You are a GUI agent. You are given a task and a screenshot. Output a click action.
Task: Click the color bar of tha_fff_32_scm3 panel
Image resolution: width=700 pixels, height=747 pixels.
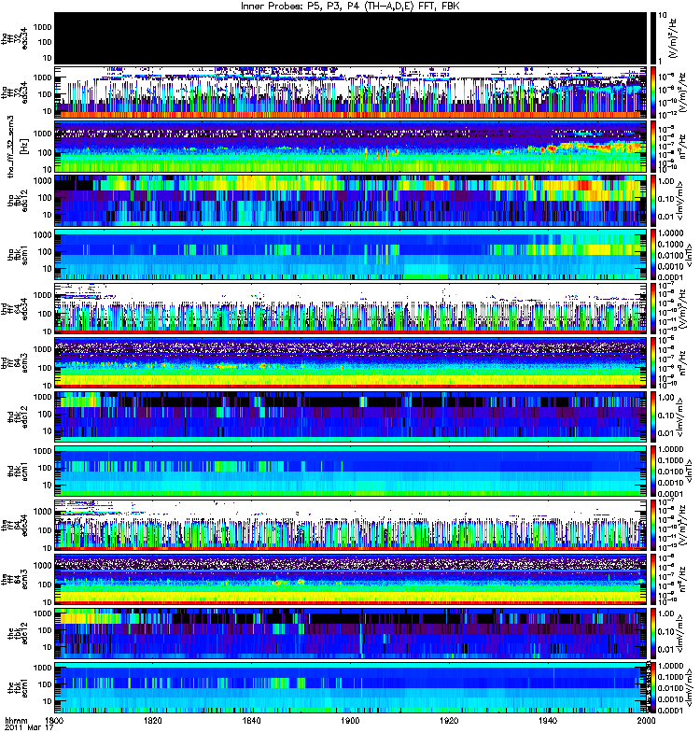click(x=655, y=147)
